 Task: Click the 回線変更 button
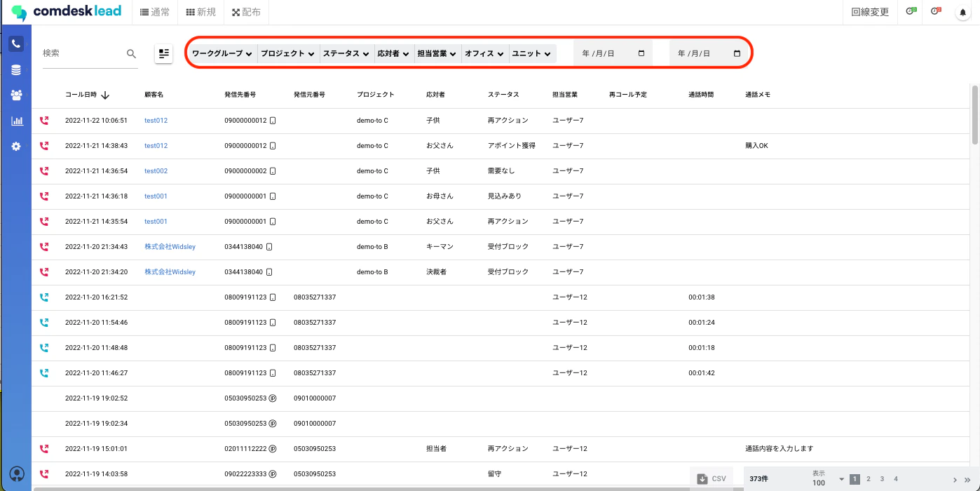[870, 12]
